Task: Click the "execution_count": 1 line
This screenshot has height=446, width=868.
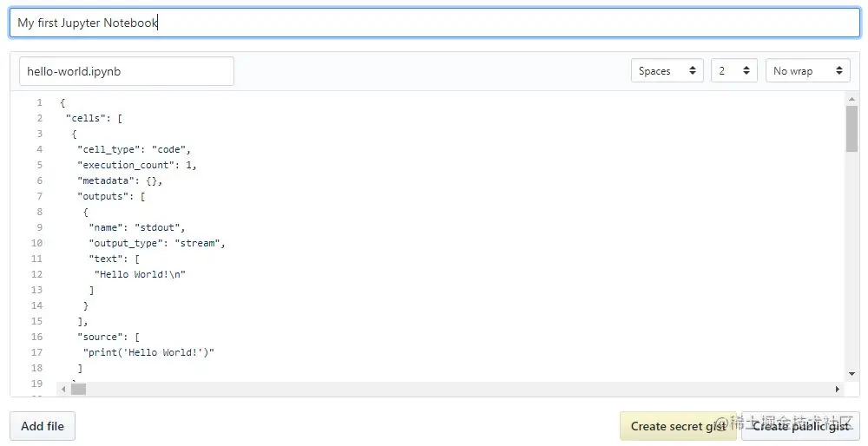Action: 137,165
